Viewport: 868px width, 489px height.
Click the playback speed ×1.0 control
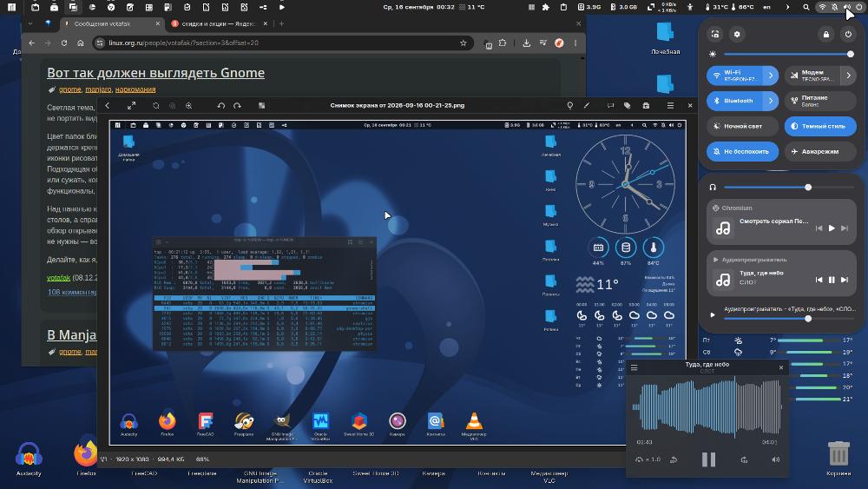click(648, 459)
